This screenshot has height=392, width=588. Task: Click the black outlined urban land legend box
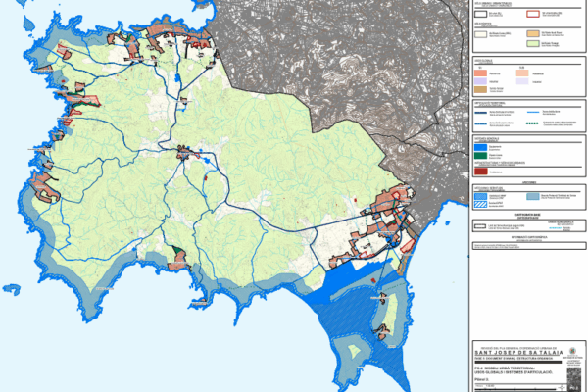click(x=481, y=15)
